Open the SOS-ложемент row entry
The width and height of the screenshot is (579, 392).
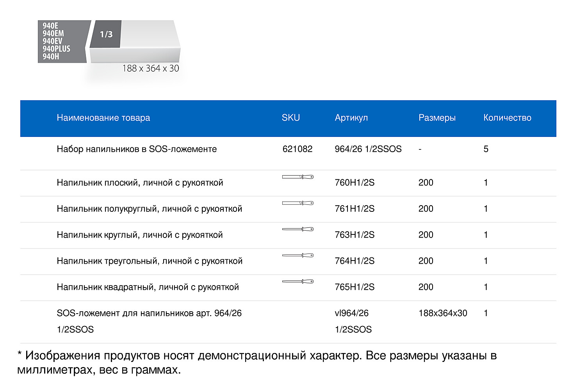click(x=150, y=313)
